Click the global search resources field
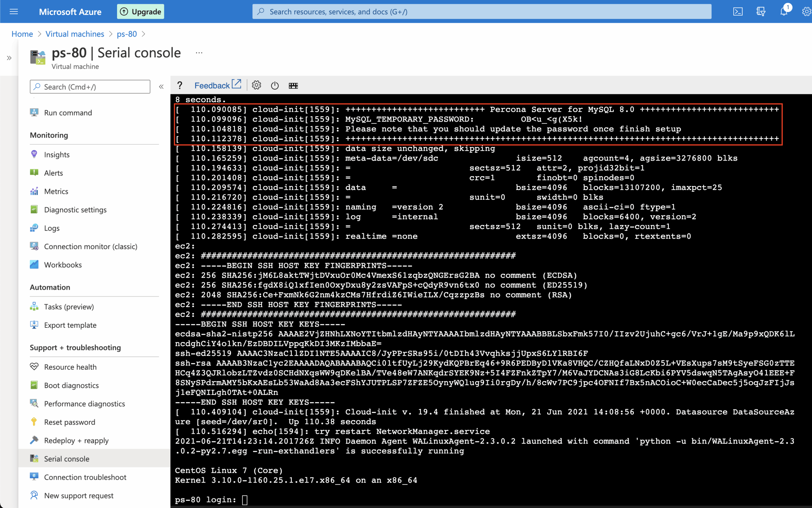The width and height of the screenshot is (812, 508). [481, 12]
